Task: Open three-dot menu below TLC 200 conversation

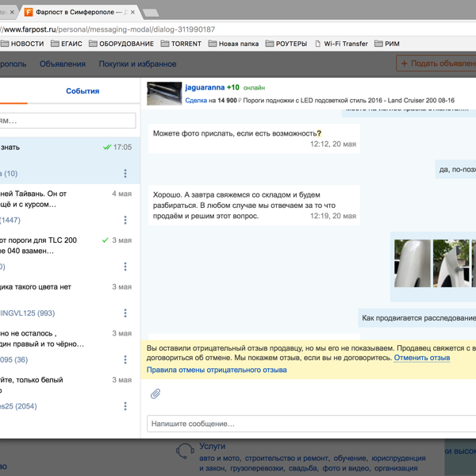Action: (125, 267)
